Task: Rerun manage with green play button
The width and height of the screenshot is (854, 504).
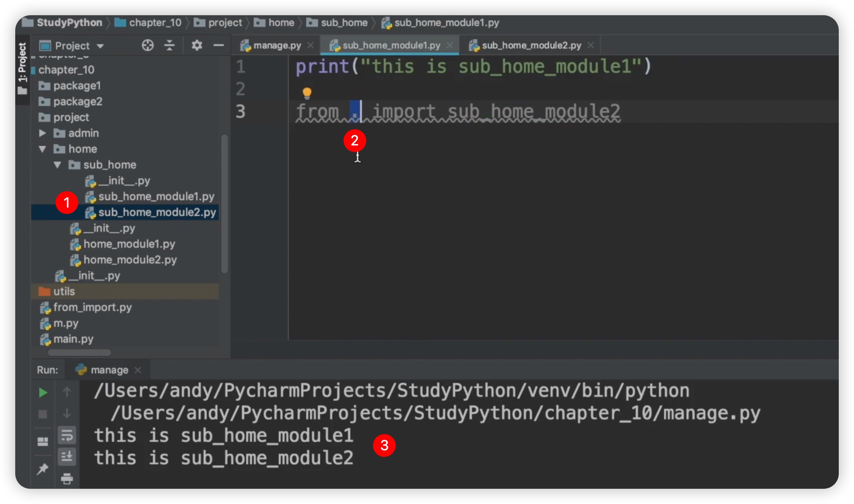Action: pyautogui.click(x=43, y=392)
